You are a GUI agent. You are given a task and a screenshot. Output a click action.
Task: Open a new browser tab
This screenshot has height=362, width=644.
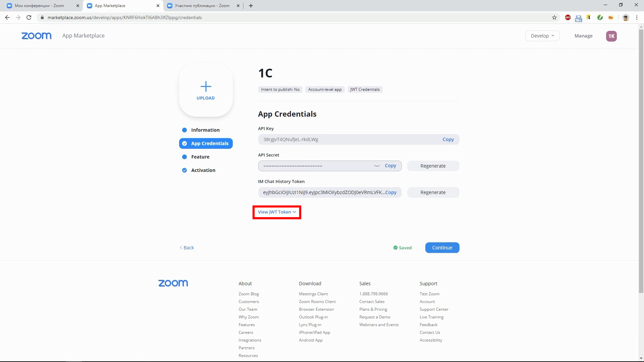coord(251,6)
